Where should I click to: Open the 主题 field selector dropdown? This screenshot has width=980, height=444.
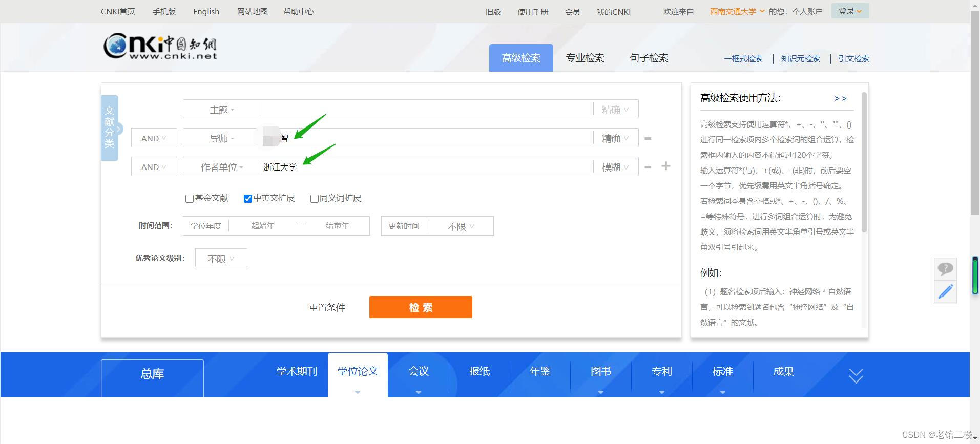click(221, 110)
